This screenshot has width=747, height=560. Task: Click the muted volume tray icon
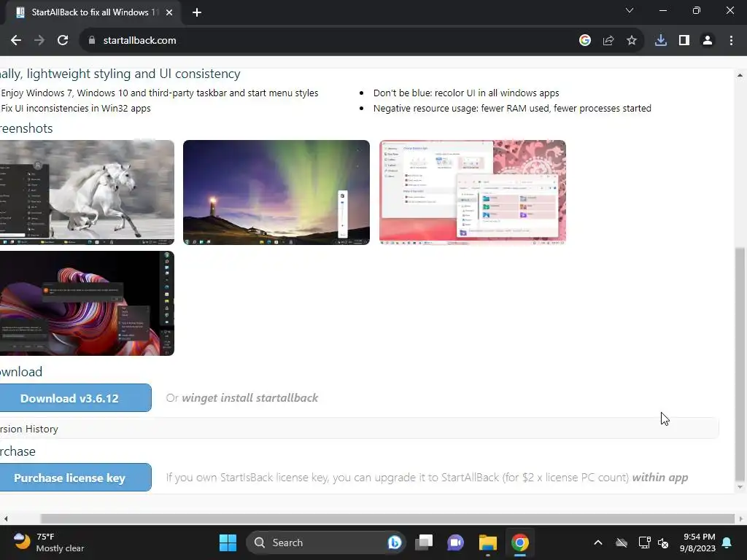point(663,542)
